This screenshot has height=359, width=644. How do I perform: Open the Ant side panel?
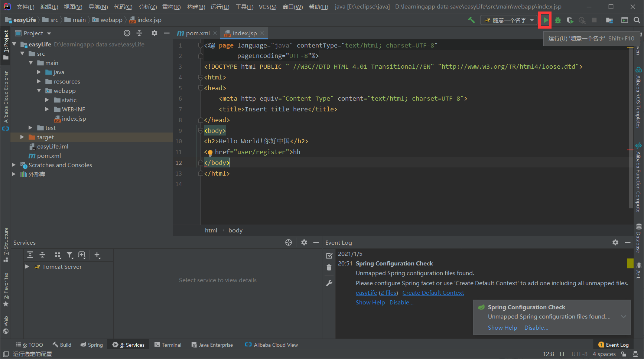(x=638, y=271)
